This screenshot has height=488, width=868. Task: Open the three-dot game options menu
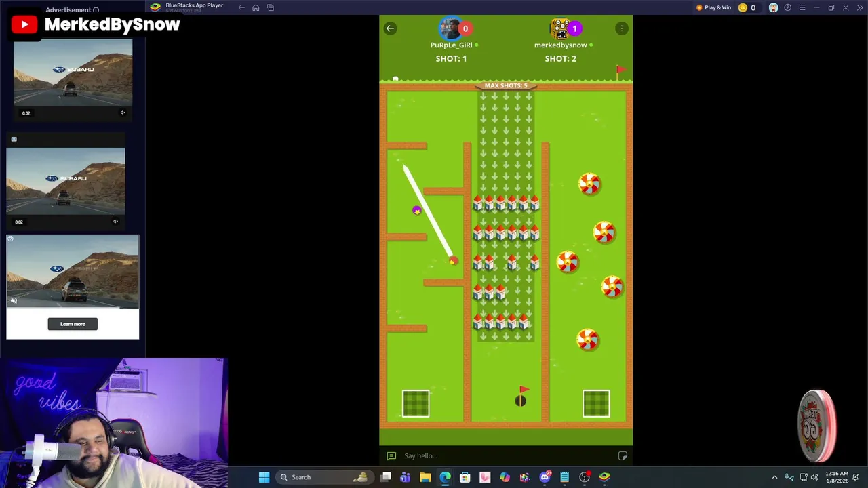pos(621,28)
